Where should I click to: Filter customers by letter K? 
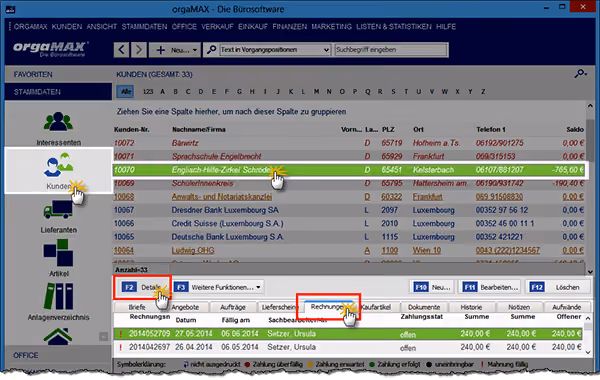point(291,91)
